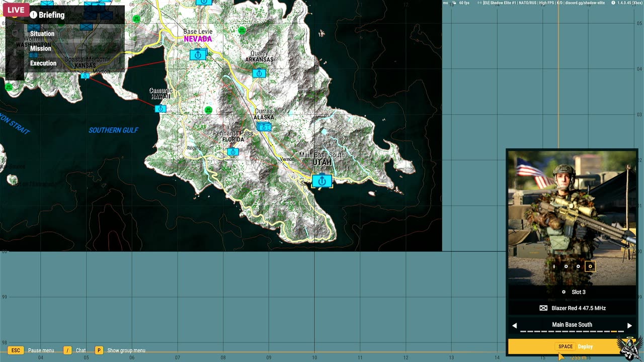Select the Morton KANSAS spawn icon
644x362 pixels.
pos(85,75)
